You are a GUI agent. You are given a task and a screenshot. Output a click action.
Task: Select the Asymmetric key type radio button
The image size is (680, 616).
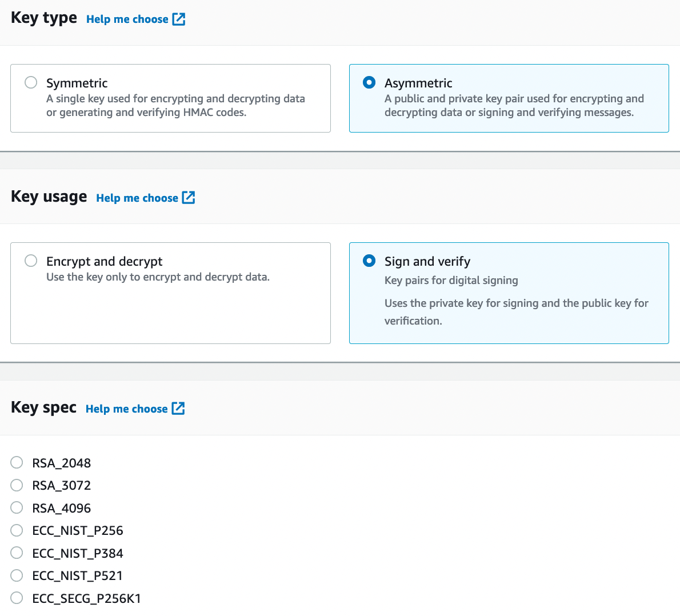coord(369,82)
